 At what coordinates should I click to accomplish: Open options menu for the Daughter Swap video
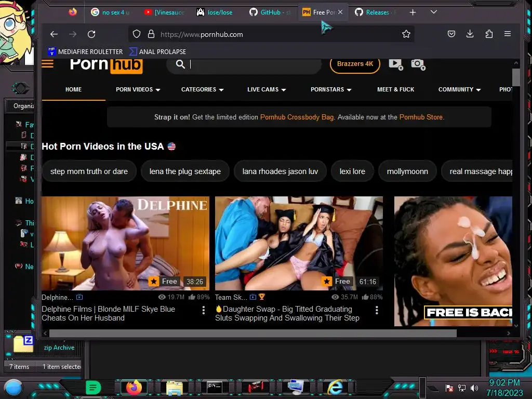pos(377,310)
